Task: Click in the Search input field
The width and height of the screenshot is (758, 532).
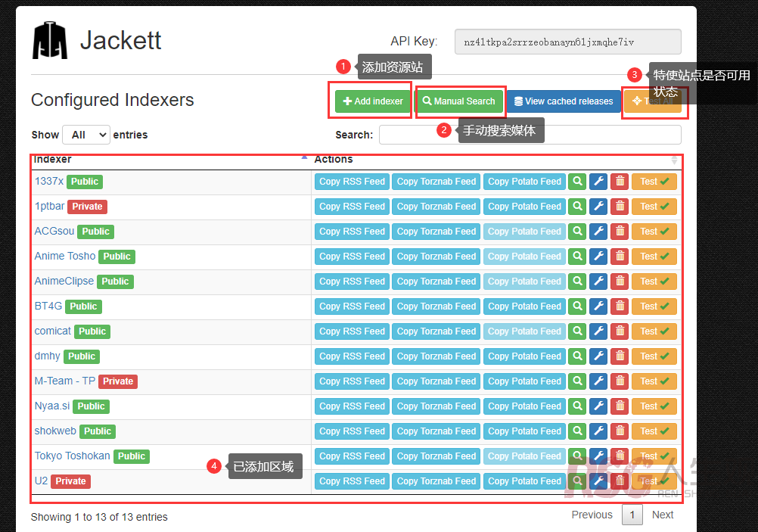Action: point(530,135)
